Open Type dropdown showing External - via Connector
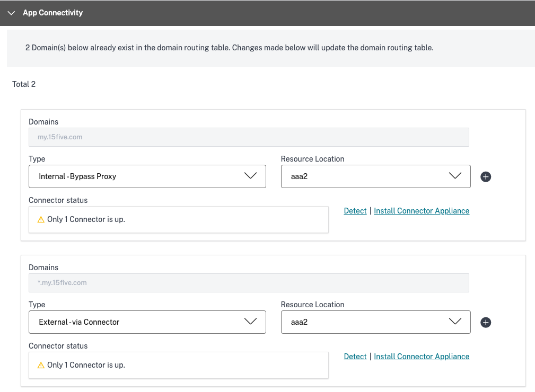535x392 pixels. click(x=147, y=322)
